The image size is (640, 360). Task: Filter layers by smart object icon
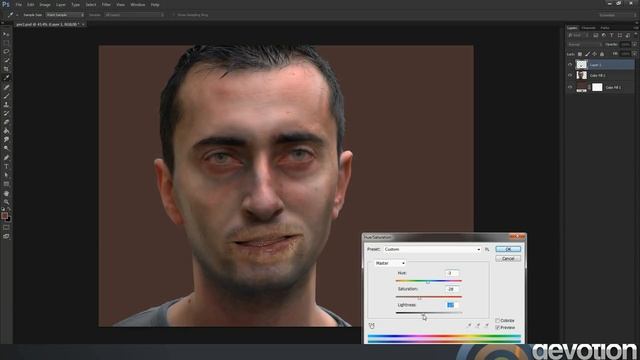[x=628, y=36]
